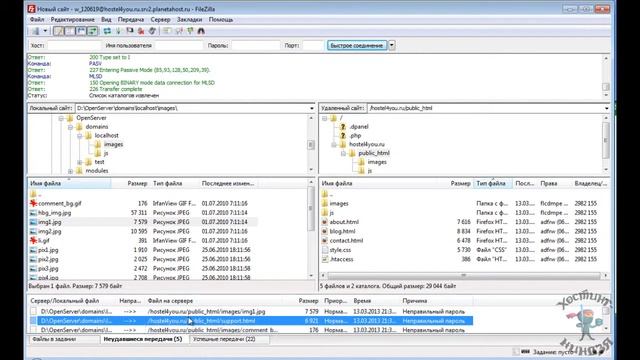Image resolution: width=640 pixels, height=360 pixels.
Task: Disconnect from server toolbar icon
Action: (141, 31)
